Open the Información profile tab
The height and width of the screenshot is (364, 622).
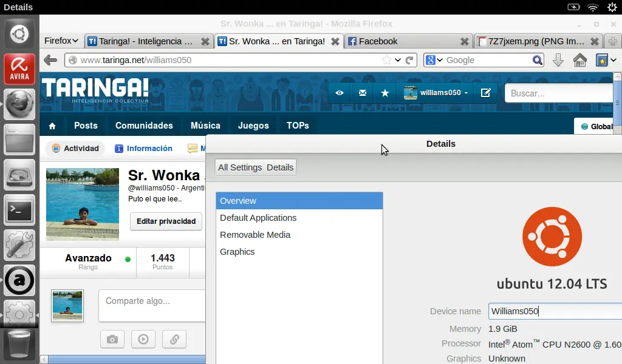pyautogui.click(x=143, y=148)
